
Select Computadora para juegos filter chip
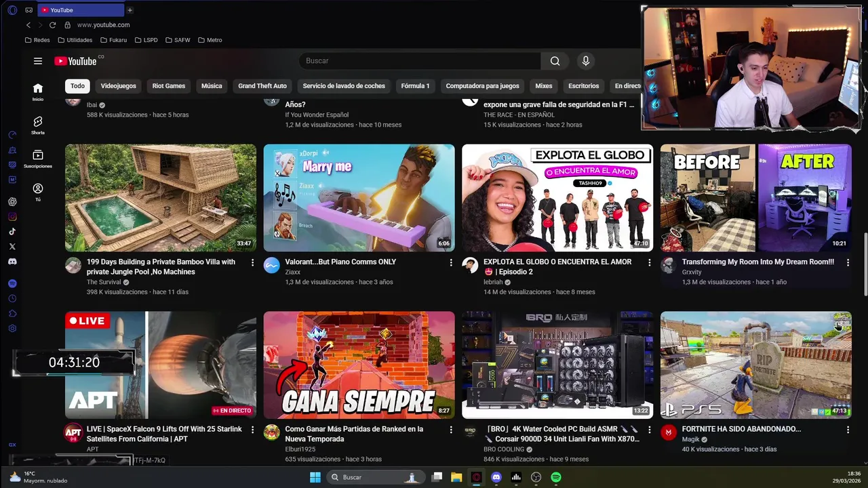(482, 86)
